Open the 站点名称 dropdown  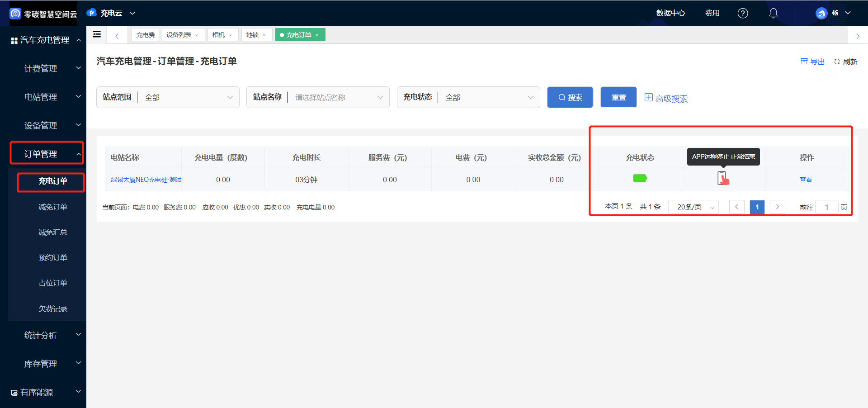[318, 97]
